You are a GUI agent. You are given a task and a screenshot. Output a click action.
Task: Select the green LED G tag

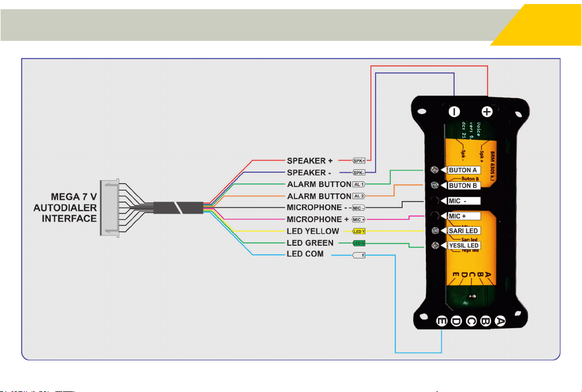359,243
